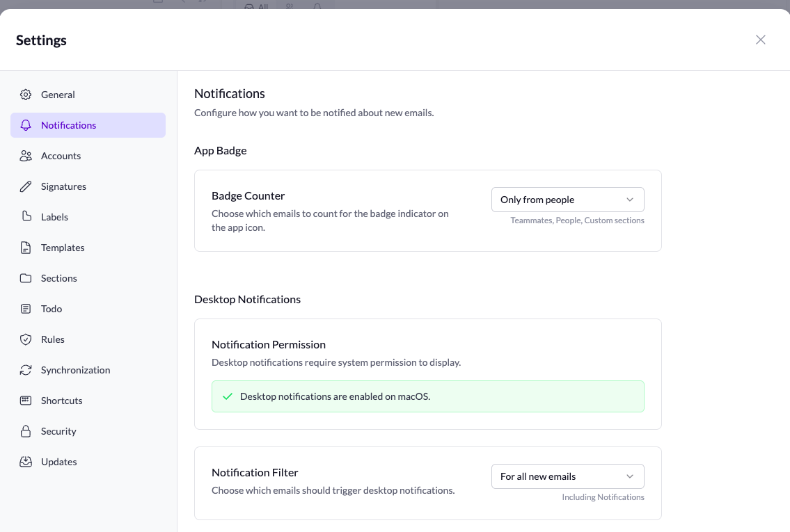Click the desktop notifications enabled banner
The image size is (790, 532).
point(427,396)
